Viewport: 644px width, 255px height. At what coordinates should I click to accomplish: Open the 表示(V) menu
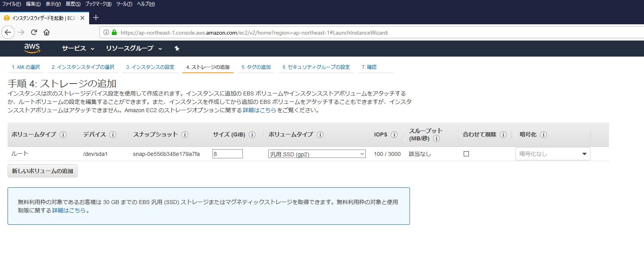(53, 4)
